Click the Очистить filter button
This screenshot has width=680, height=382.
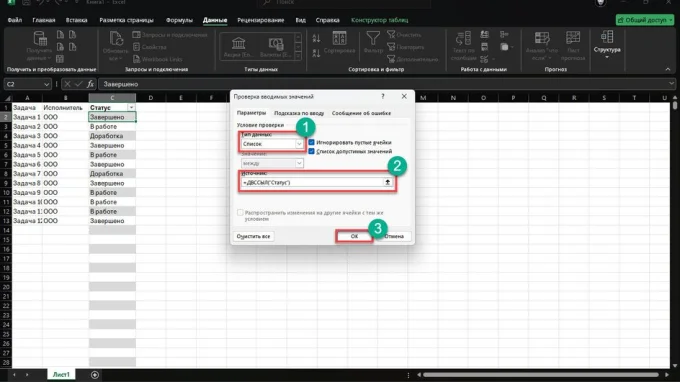pos(404,35)
